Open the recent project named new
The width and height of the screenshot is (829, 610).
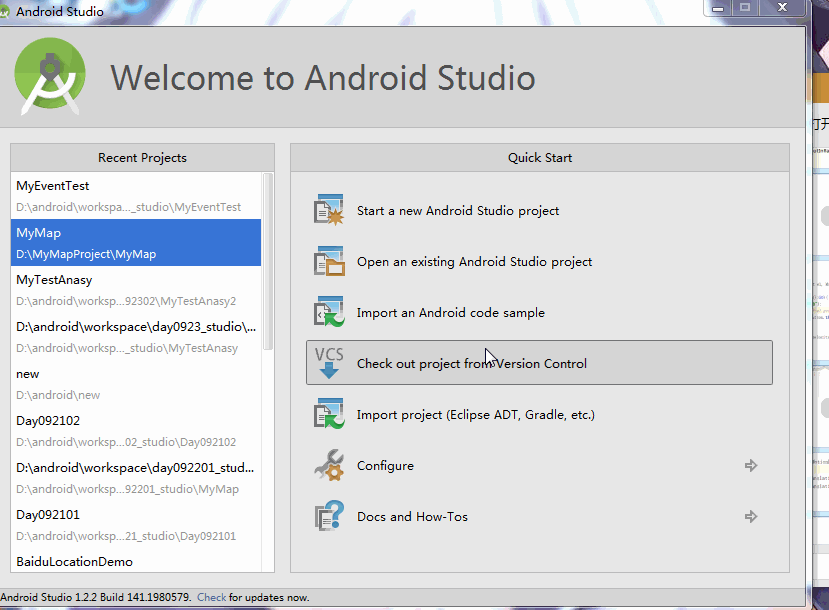click(x=136, y=384)
